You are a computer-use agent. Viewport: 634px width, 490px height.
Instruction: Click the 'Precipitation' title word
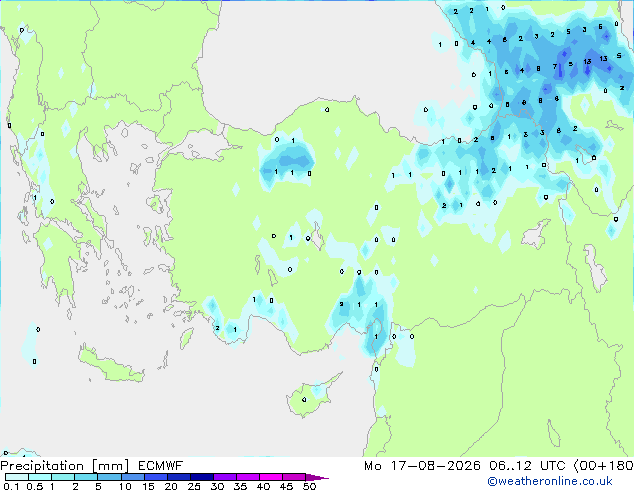[42, 466]
